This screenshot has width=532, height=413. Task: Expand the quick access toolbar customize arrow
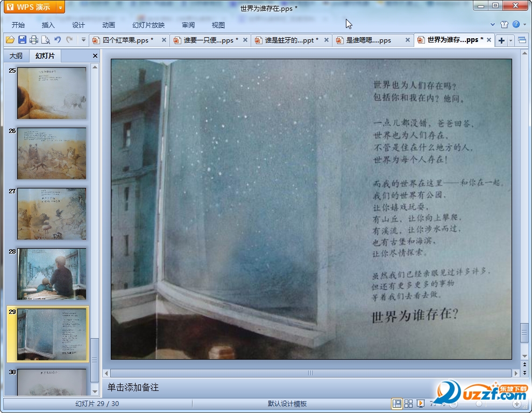pyautogui.click(x=83, y=40)
